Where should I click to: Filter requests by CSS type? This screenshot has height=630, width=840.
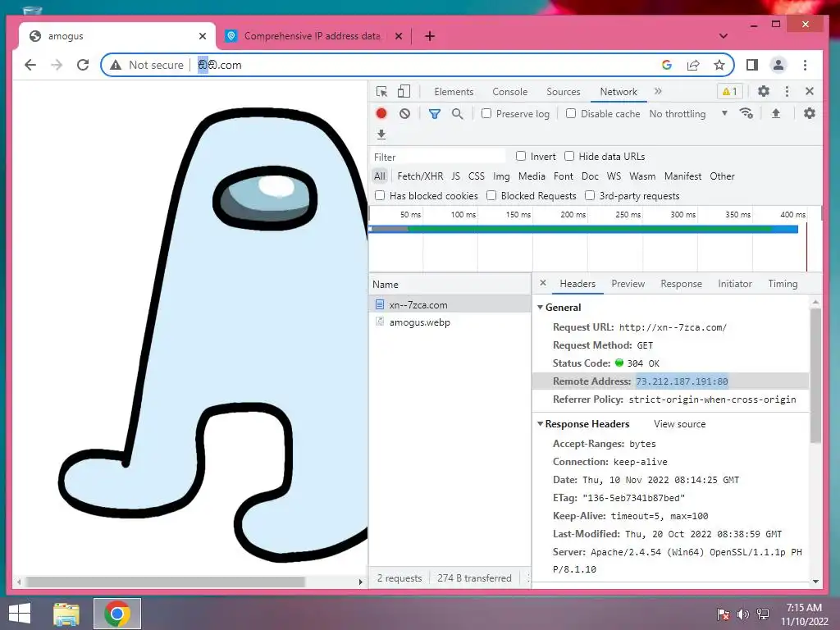click(477, 176)
